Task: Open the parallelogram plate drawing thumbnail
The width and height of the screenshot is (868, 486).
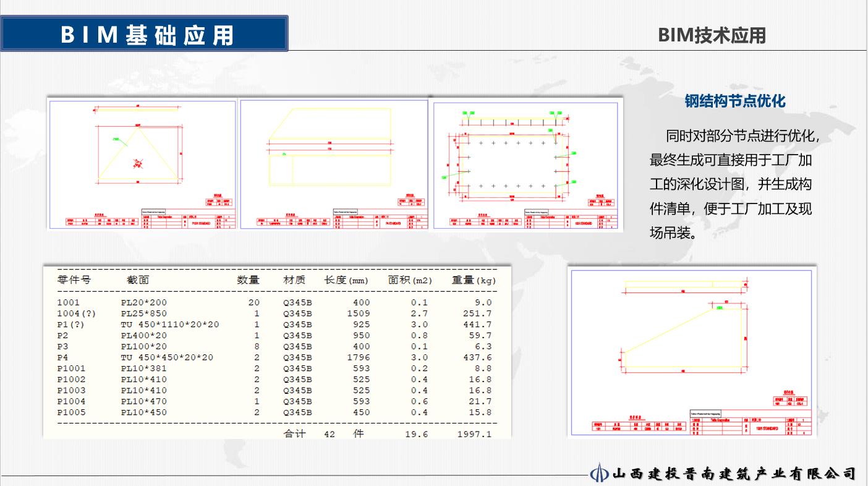Action: pos(334,164)
